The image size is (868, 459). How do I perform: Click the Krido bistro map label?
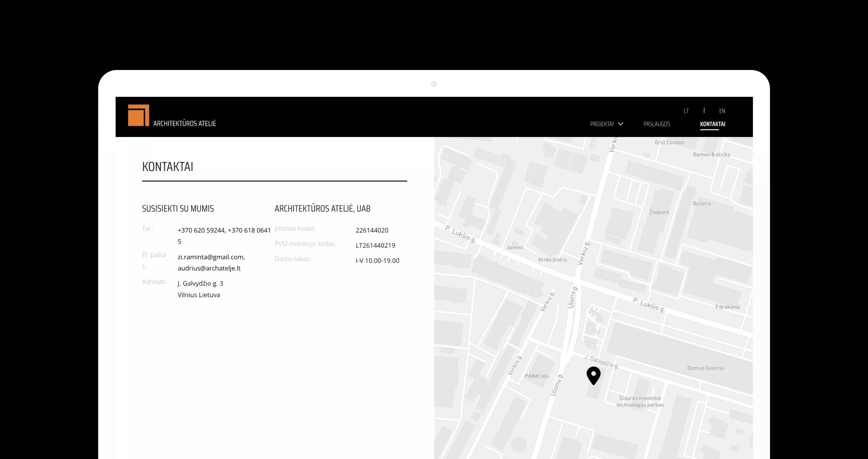552,260
